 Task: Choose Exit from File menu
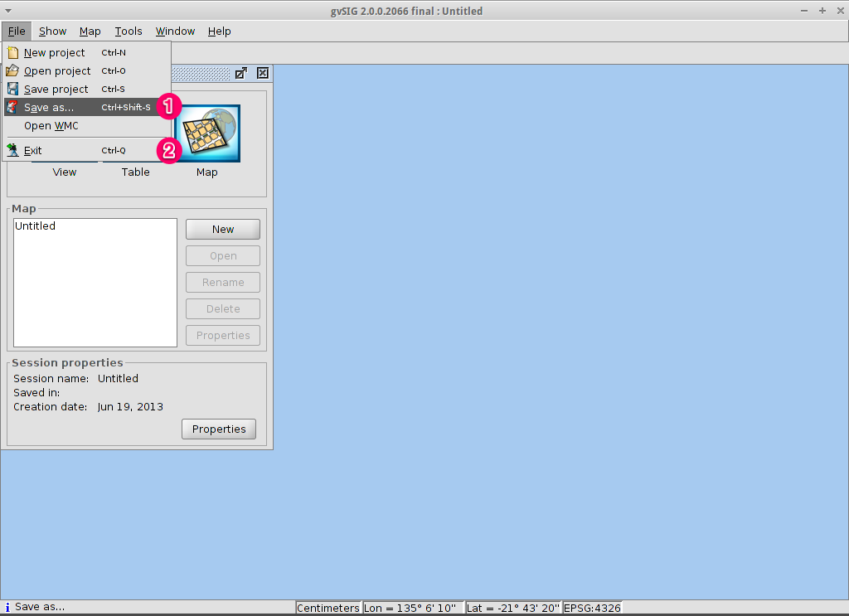(x=87, y=151)
